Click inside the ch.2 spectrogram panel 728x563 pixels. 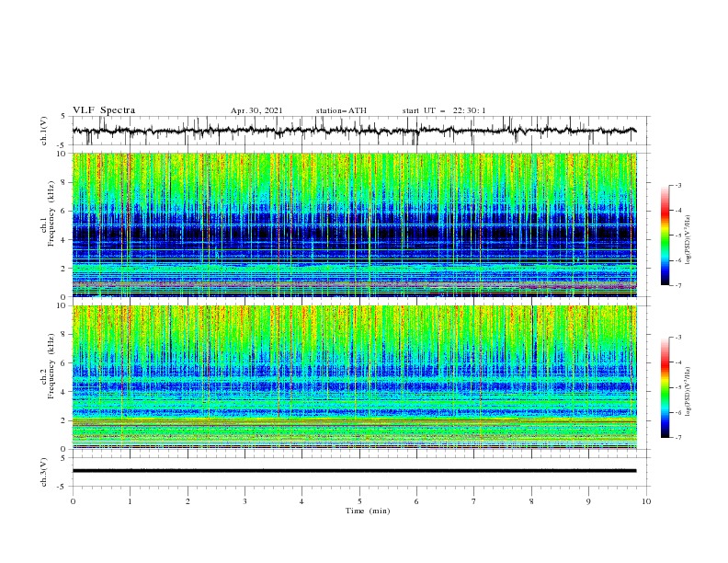point(355,377)
